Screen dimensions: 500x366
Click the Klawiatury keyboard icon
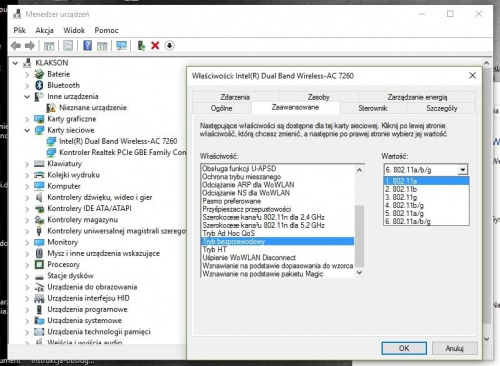pos(39,164)
